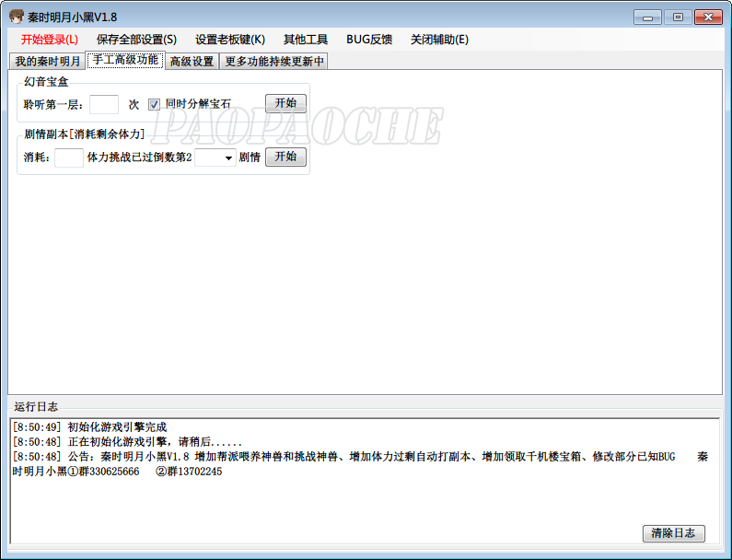Screen dimensions: 732x560
Task: Switch to the 高级设置 tab
Action: coord(192,61)
